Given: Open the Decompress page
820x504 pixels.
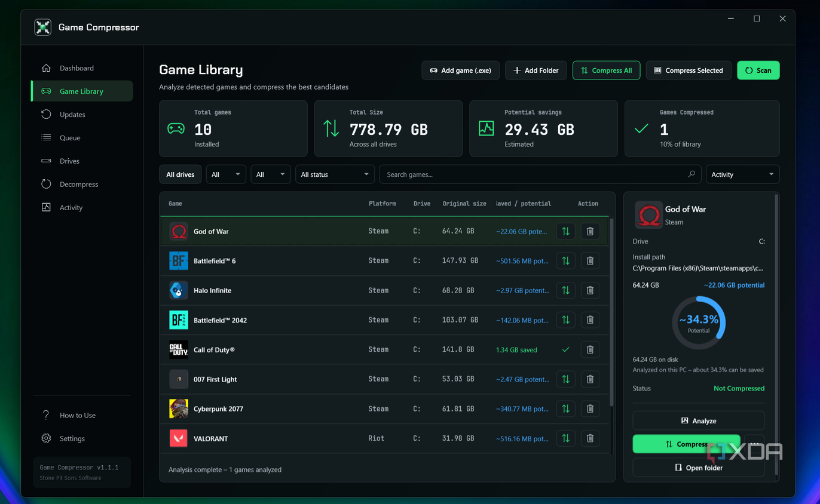Looking at the screenshot, I should click(x=82, y=185).
